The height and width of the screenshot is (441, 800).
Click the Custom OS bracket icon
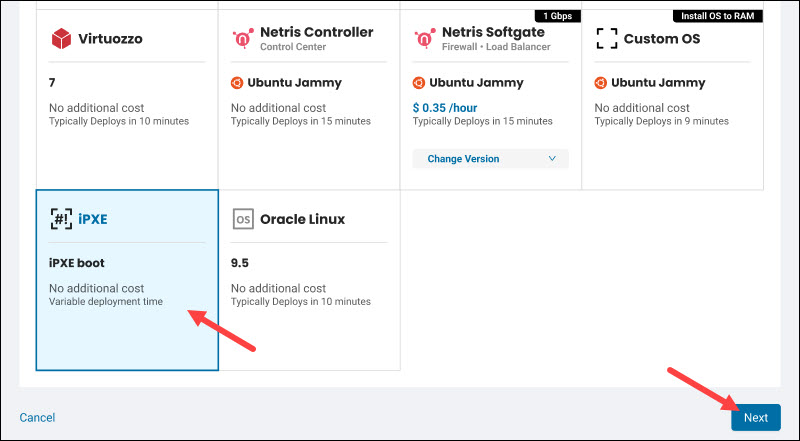[607, 39]
